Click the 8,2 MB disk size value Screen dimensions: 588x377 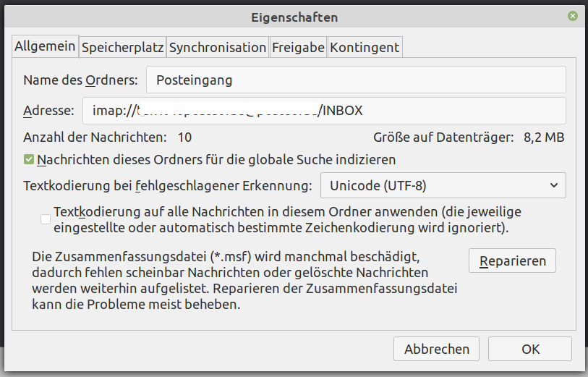(x=544, y=137)
